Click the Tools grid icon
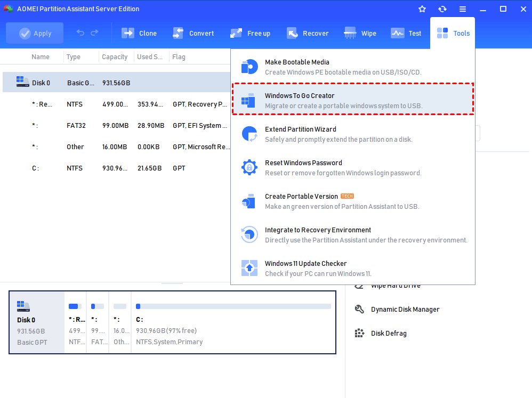 pyautogui.click(x=442, y=33)
